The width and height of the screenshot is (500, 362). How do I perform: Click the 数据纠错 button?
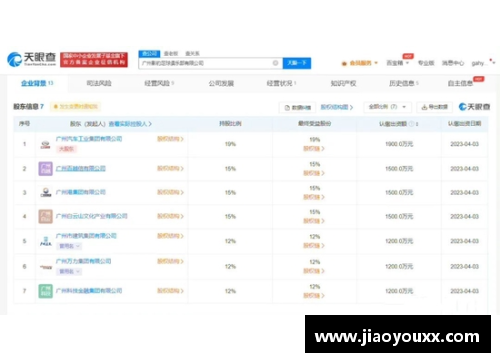[297, 107]
